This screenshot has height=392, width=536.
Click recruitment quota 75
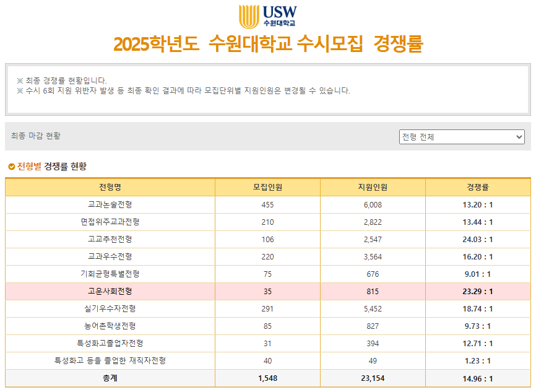pos(267,274)
